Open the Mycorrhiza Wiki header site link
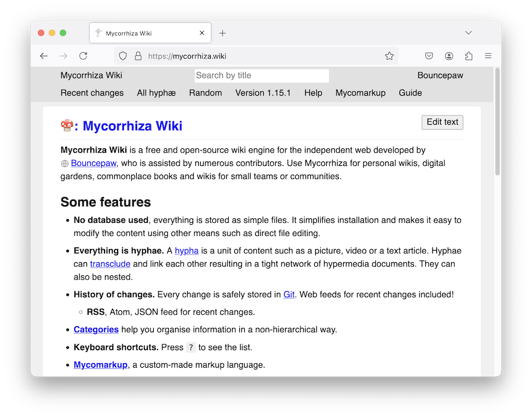 click(x=91, y=76)
